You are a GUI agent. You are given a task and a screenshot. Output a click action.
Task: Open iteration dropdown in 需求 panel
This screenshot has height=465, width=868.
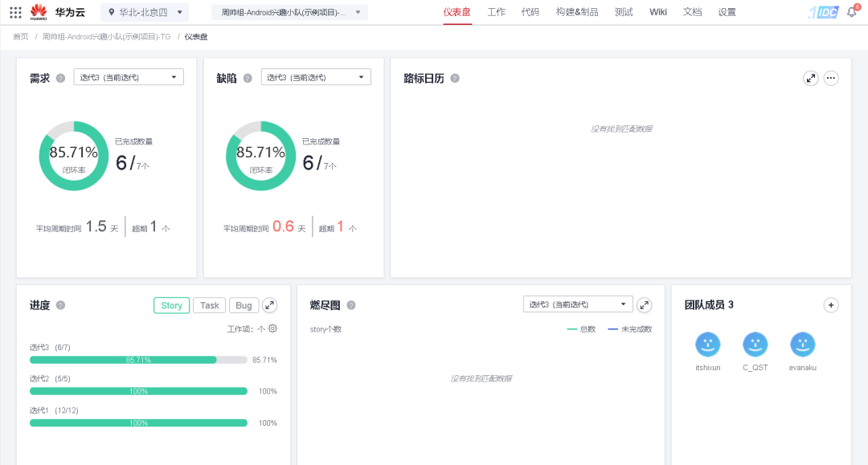tap(129, 77)
